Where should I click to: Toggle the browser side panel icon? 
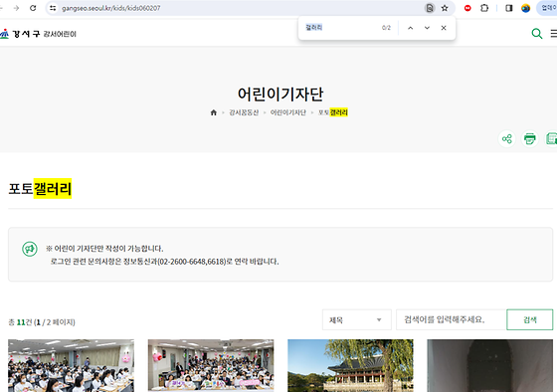(x=508, y=8)
